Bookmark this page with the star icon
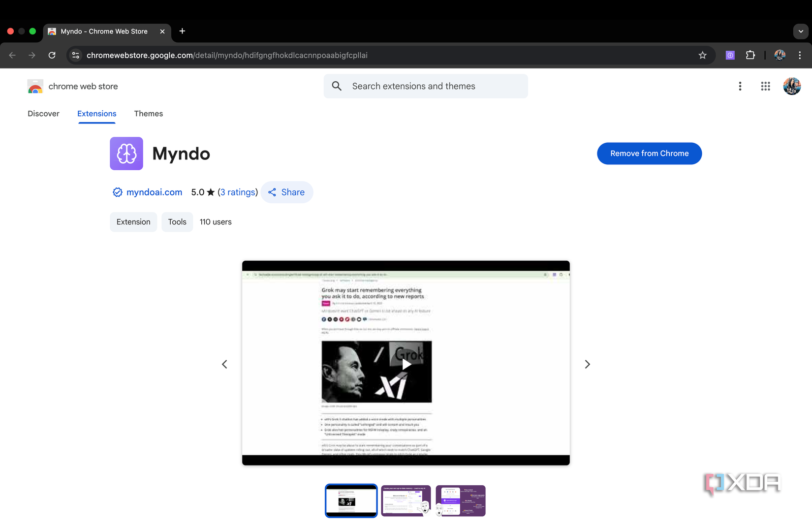This screenshot has width=812, height=528. (703, 55)
